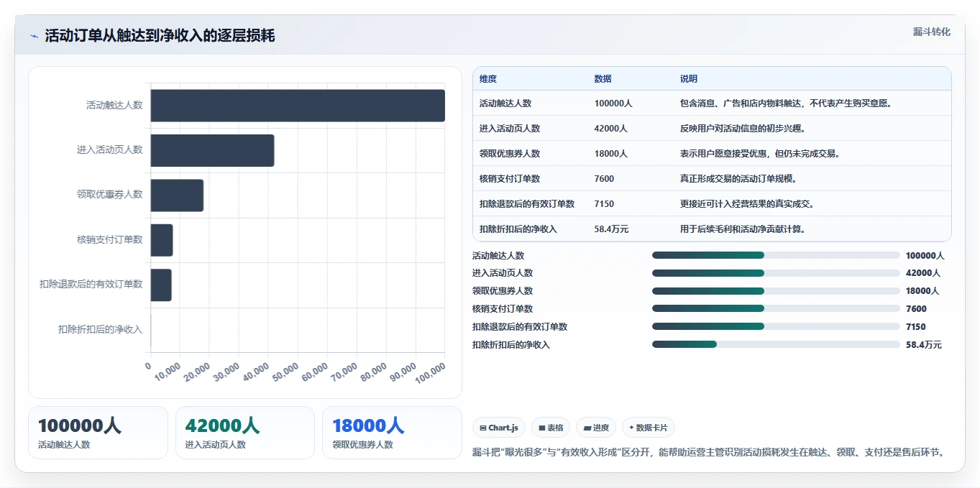Click description 用于后续毛利和活动净贡献计算
This screenshot has height=488, width=980.
click(743, 229)
